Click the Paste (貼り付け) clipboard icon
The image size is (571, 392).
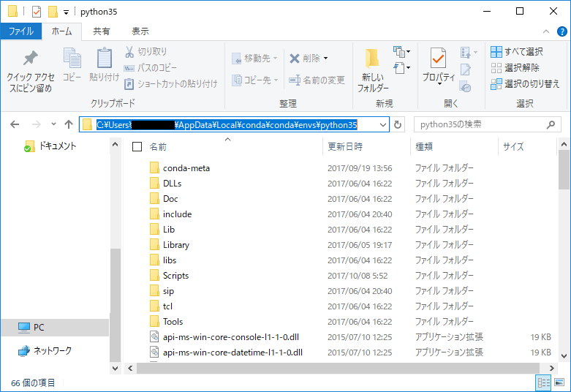click(x=104, y=59)
